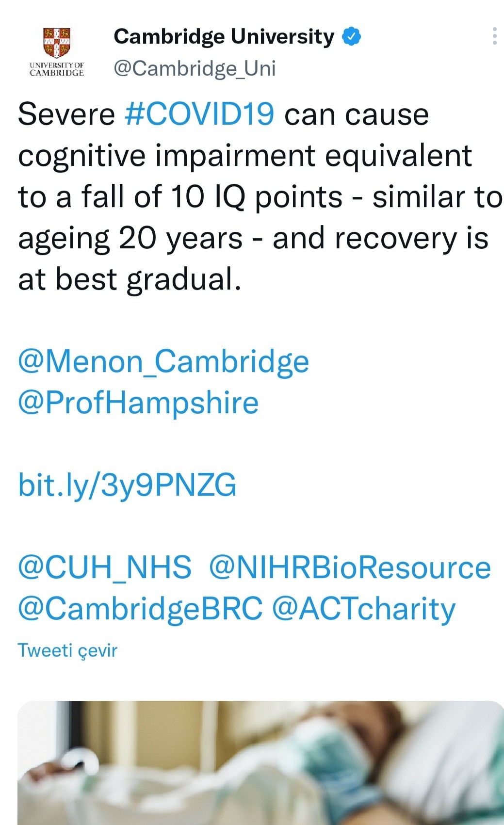
Task: Open the #COVID19 hashtag
Action: [x=199, y=114]
